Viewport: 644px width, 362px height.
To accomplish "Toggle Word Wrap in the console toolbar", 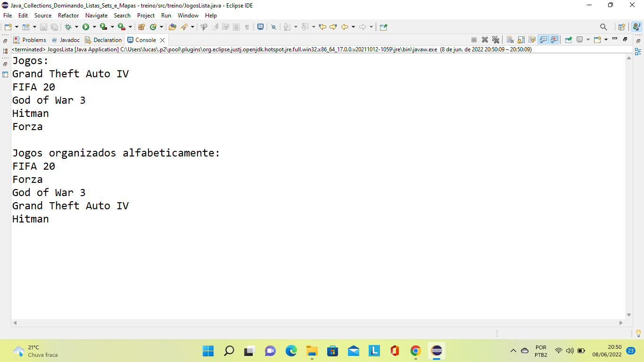I will [532, 40].
